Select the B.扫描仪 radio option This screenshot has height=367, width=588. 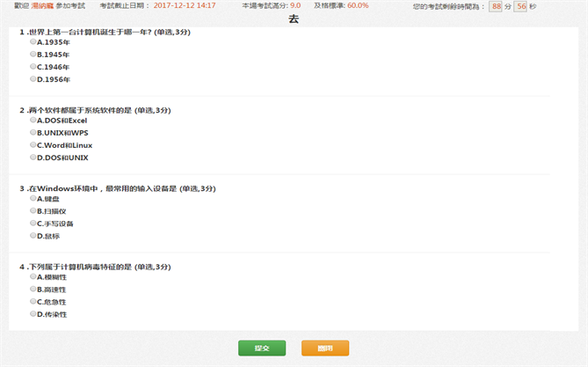(x=33, y=210)
